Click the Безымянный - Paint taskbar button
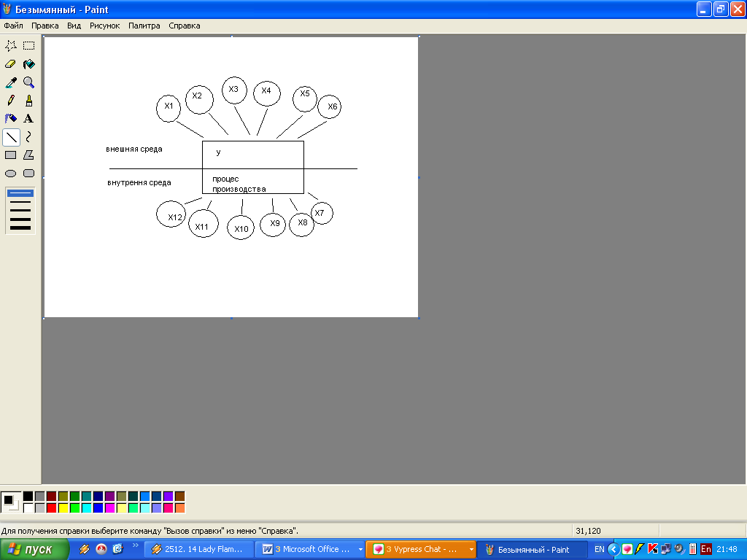This screenshot has width=747, height=560. (x=531, y=550)
